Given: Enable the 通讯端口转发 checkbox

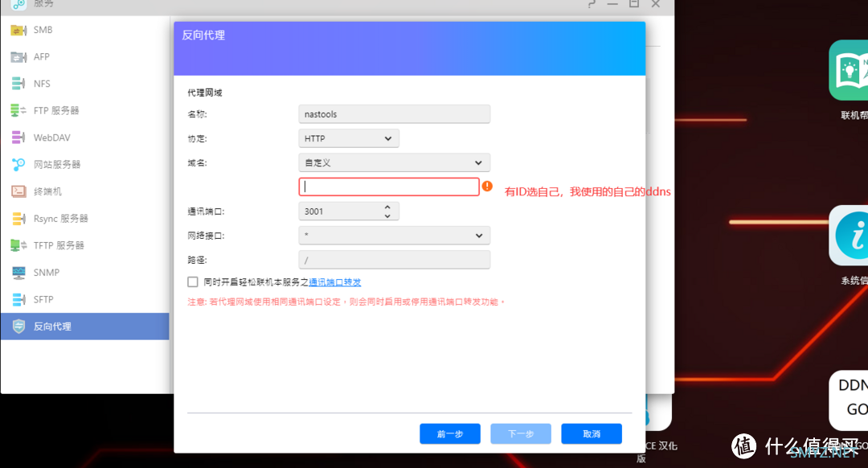Looking at the screenshot, I should [x=192, y=281].
